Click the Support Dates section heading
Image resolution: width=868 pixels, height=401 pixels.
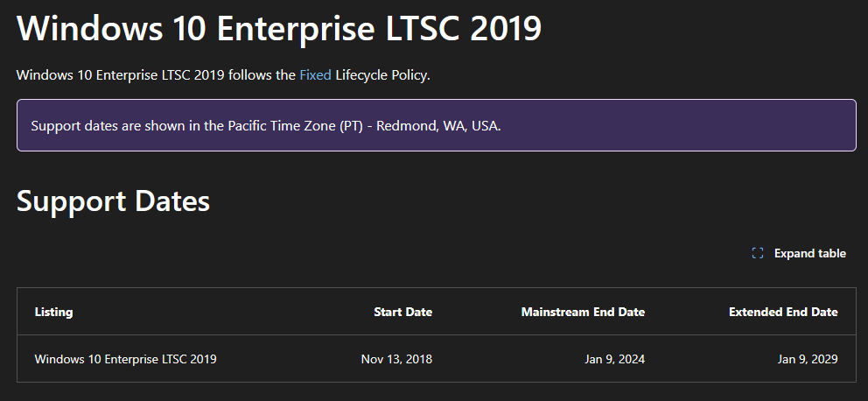coord(113,201)
